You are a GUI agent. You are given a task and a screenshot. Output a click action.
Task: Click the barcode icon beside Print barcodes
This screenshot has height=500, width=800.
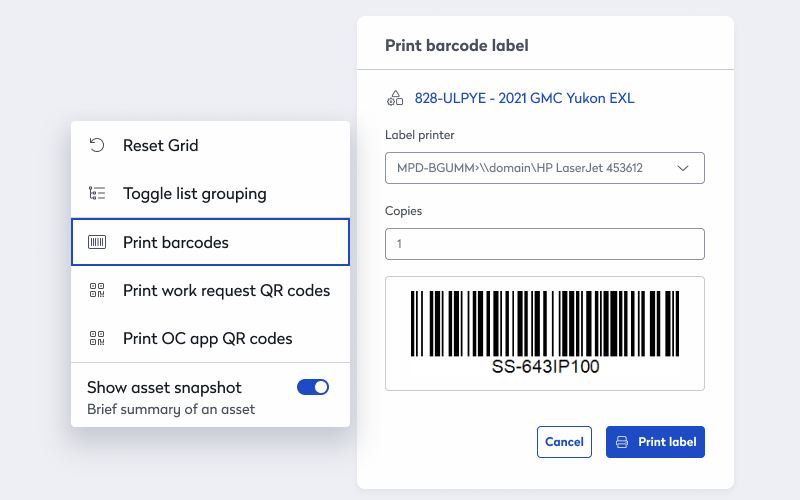tap(97, 242)
